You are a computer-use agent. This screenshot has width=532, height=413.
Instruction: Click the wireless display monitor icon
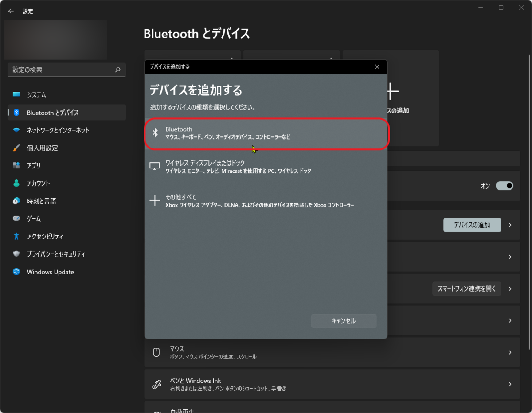click(x=155, y=166)
